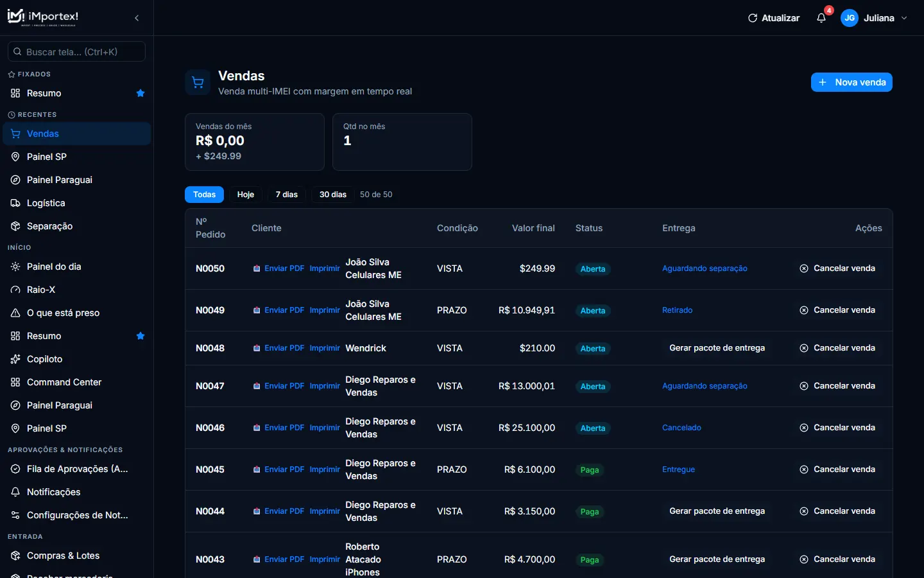This screenshot has width=924, height=578.
Task: Open Painel Paraguai under Recentes
Action: [x=77, y=180]
